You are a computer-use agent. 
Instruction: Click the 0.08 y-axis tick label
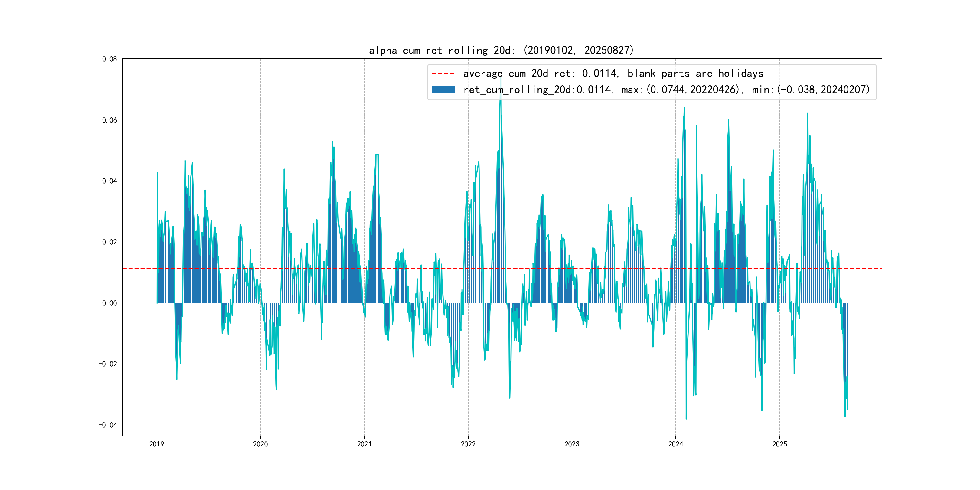click(x=109, y=59)
